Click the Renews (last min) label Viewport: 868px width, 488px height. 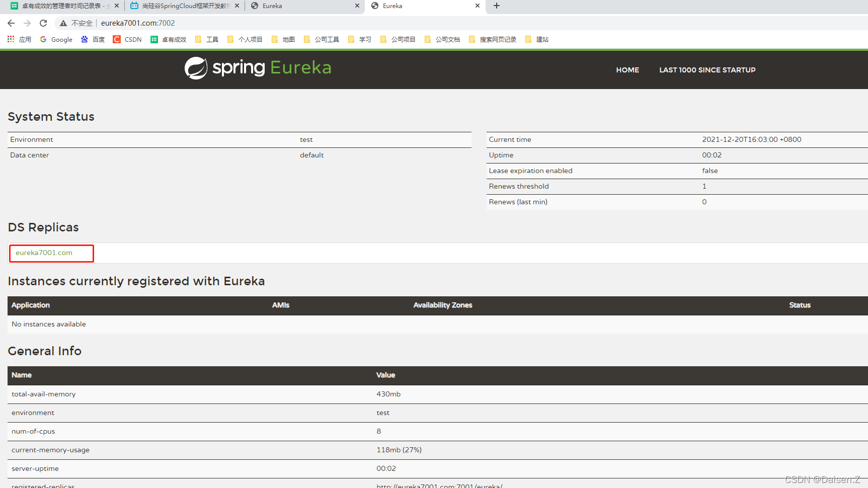pos(518,202)
